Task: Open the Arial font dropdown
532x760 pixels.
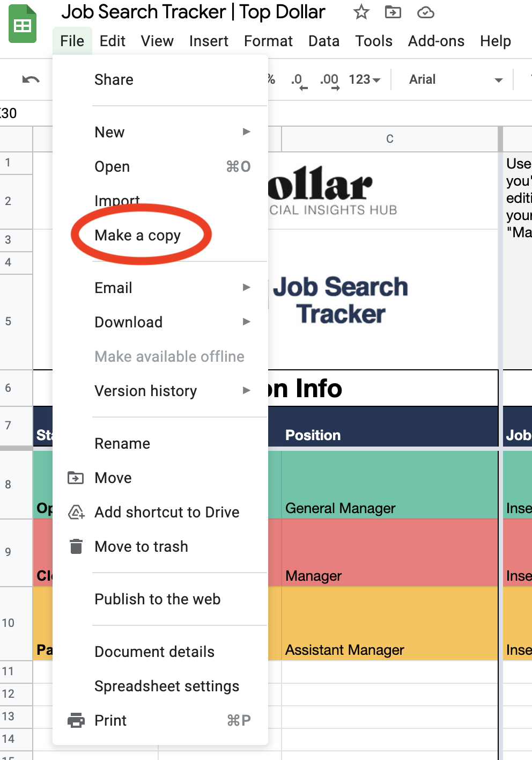Action: click(x=455, y=79)
